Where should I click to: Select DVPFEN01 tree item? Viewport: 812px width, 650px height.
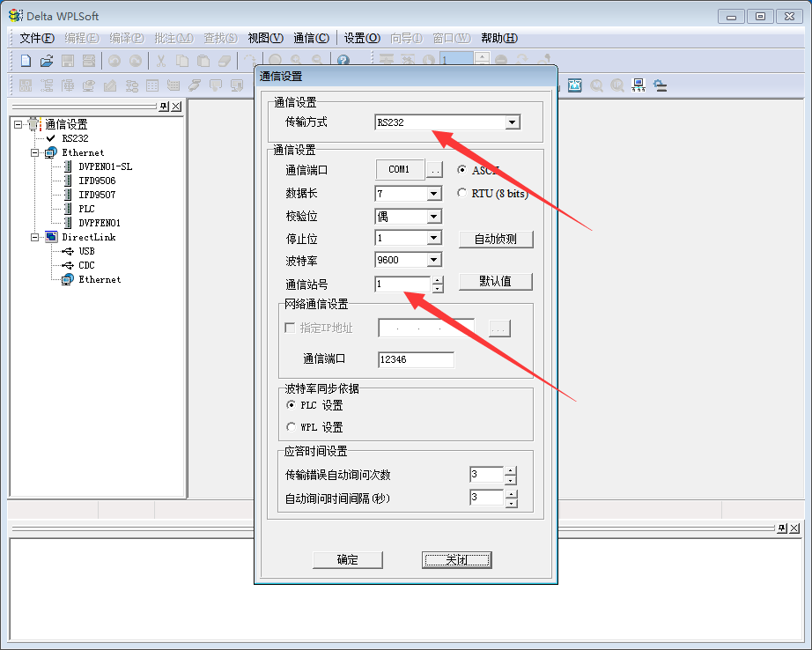coord(100,223)
